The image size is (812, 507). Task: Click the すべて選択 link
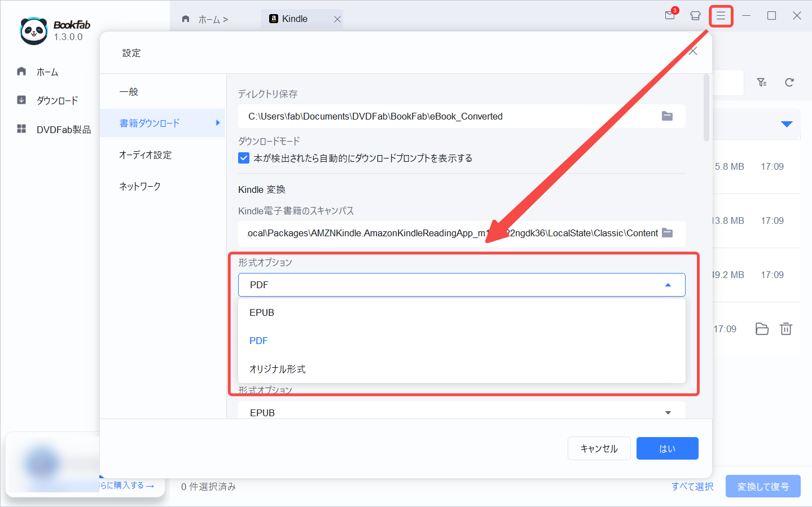click(692, 486)
